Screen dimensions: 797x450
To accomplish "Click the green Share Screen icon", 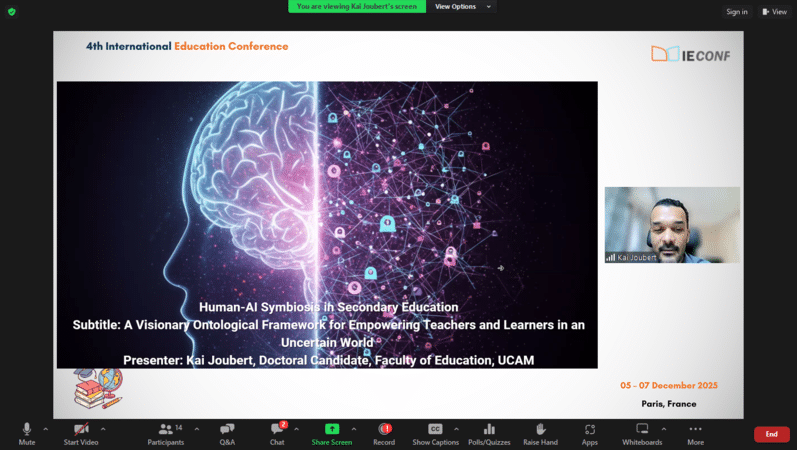I will (331, 430).
